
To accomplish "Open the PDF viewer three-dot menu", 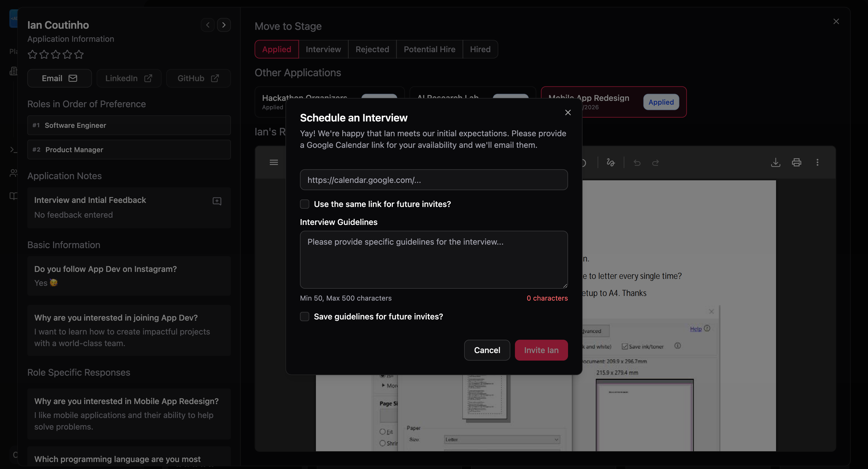I will point(817,163).
